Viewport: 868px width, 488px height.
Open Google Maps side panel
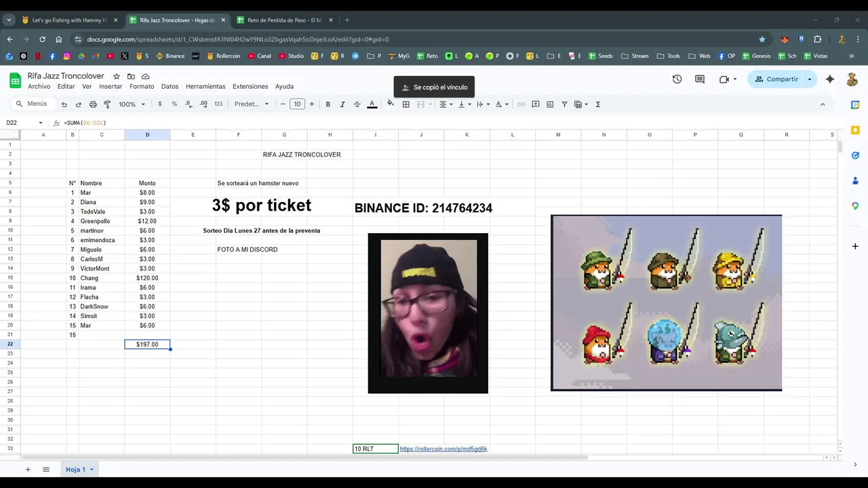point(855,206)
